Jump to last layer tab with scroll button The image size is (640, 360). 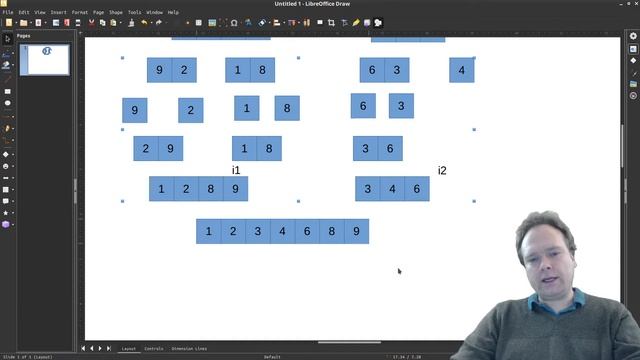point(109,348)
